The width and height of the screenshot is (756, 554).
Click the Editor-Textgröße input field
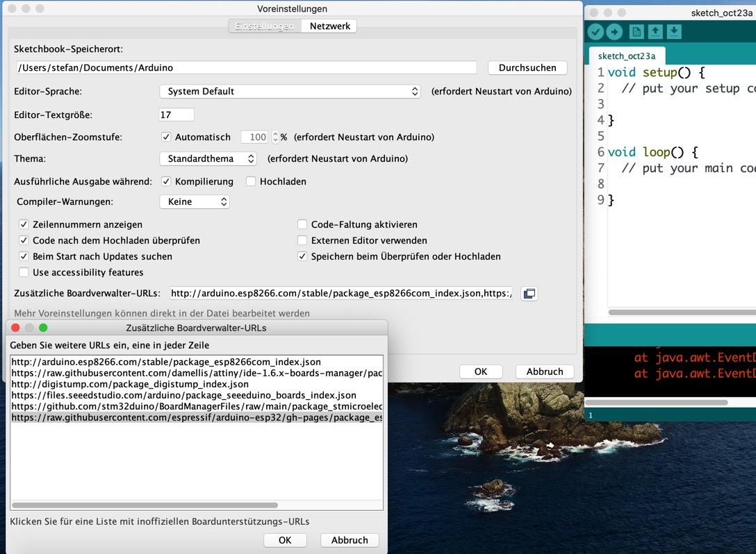point(176,115)
